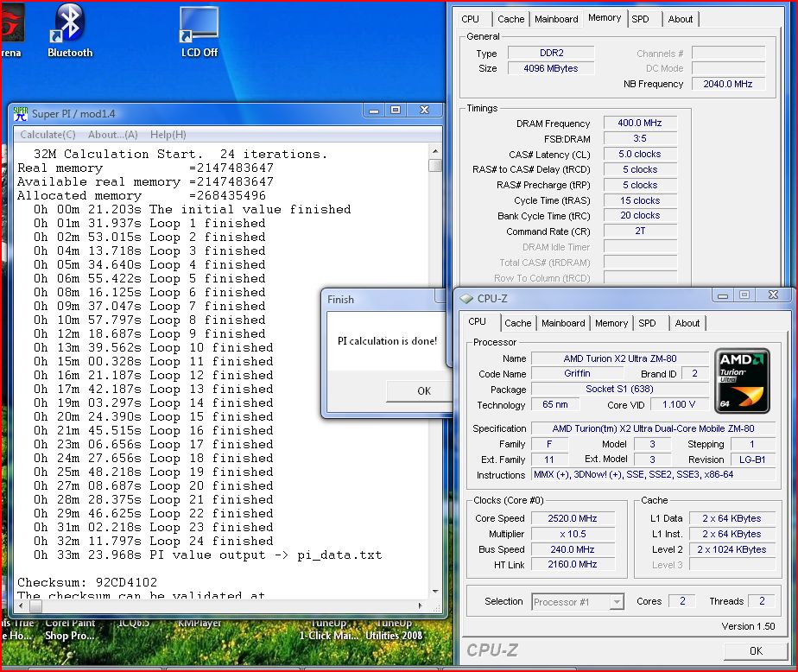Image resolution: width=798 pixels, height=672 pixels.
Task: Click the CAS# Latency value 5.0 clocks
Action: coord(640,154)
